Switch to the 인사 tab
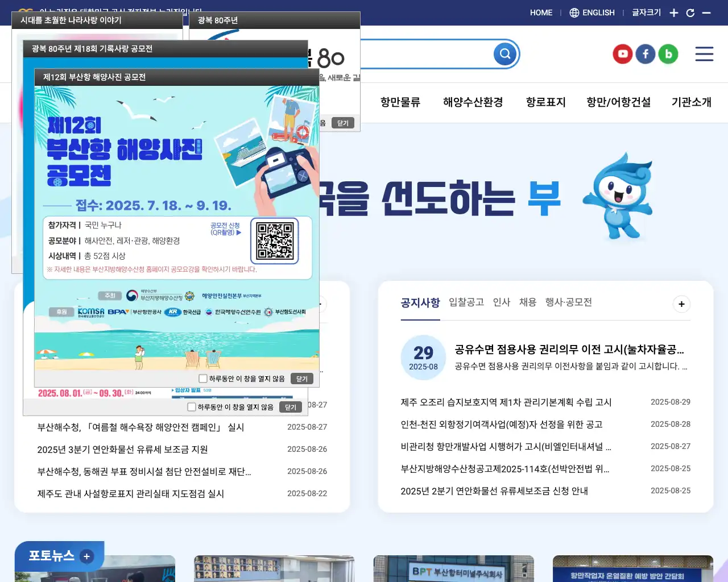Screen dimensions: 728x582 (x=502, y=302)
